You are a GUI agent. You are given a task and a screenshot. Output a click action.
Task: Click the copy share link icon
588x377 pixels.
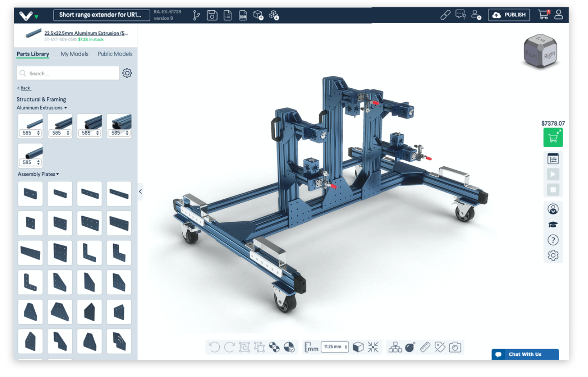[445, 15]
